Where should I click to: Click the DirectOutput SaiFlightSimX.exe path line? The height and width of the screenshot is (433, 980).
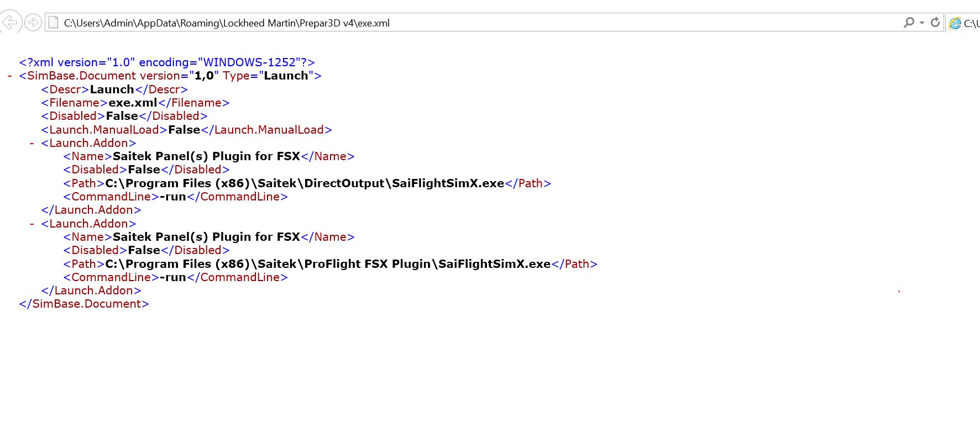click(307, 183)
